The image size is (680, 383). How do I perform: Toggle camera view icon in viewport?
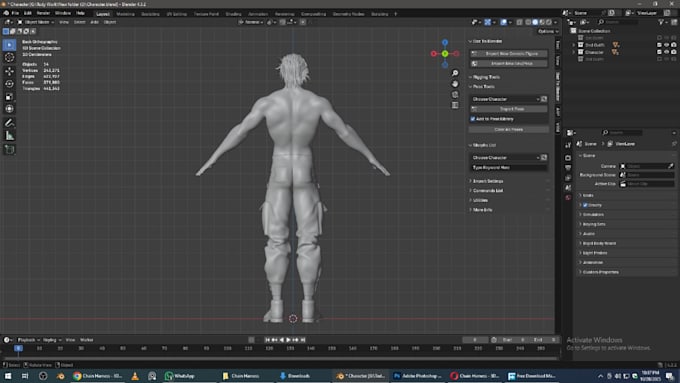point(455,94)
